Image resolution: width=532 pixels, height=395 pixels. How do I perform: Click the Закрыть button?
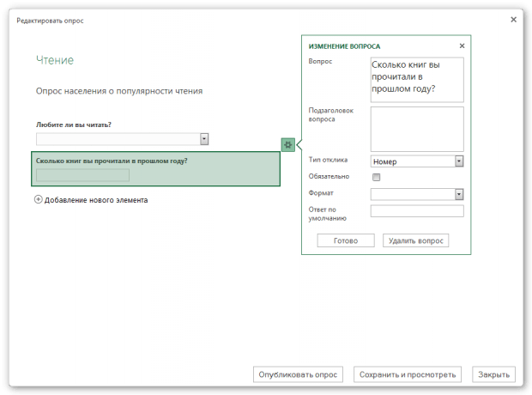pos(493,374)
